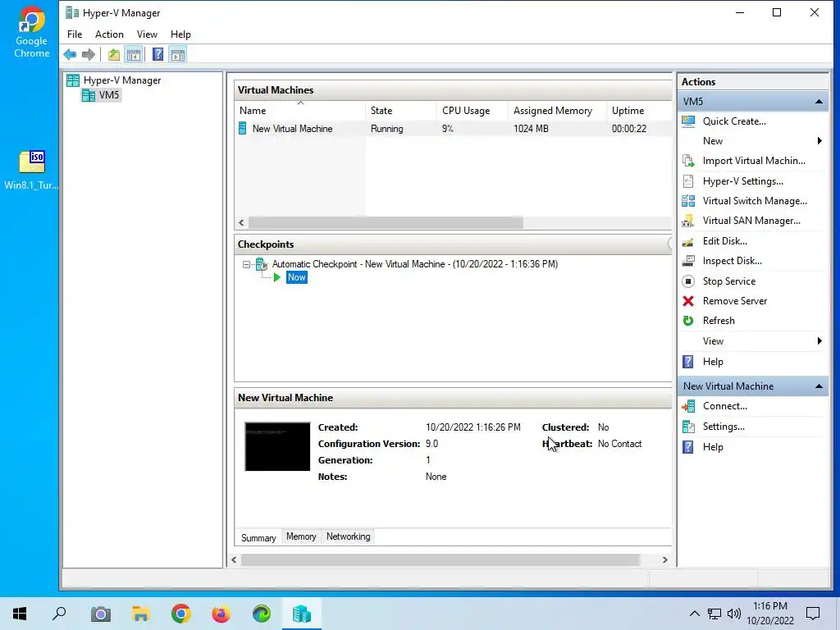Click the blue Help toolbar icon
This screenshot has height=630, width=840.
pyautogui.click(x=158, y=54)
